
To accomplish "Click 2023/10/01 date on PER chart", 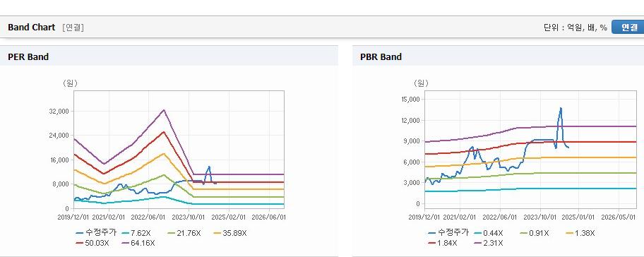I will pyautogui.click(x=189, y=217).
